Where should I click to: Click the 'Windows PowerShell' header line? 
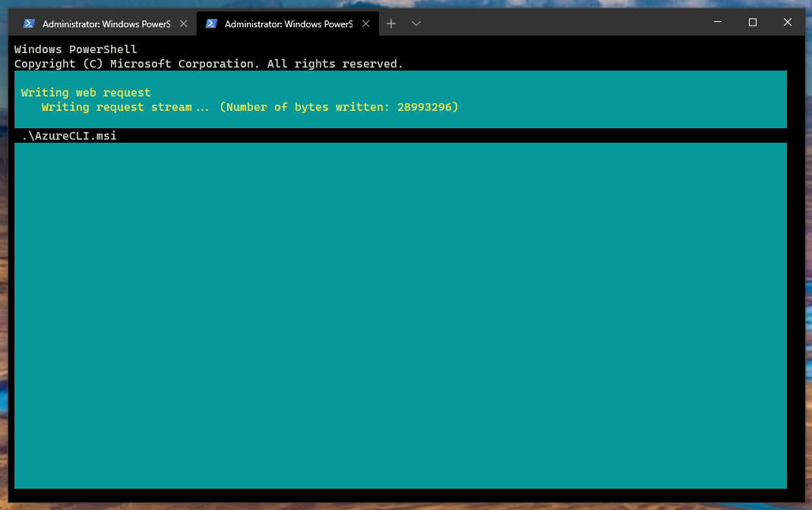[76, 49]
